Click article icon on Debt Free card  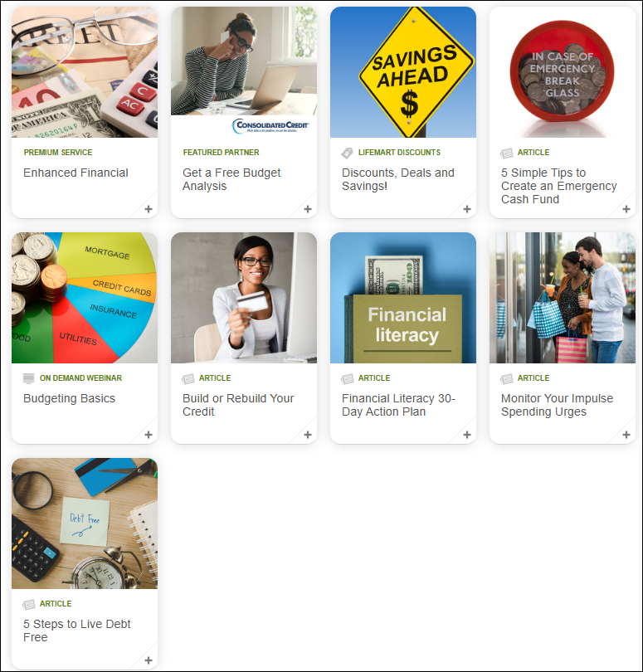(x=29, y=604)
